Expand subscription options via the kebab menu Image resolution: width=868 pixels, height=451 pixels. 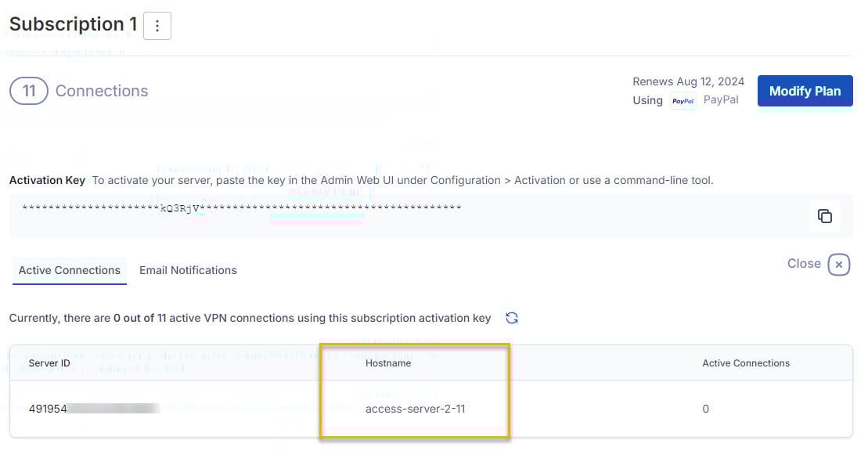[x=157, y=25]
